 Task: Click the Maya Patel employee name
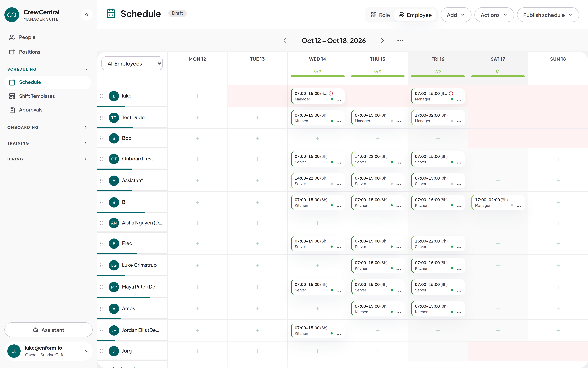point(140,287)
